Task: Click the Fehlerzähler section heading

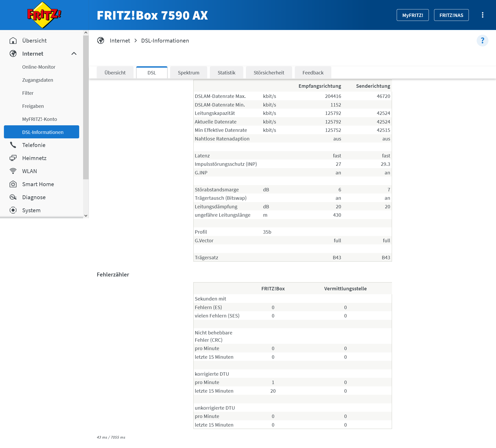Action: click(113, 274)
